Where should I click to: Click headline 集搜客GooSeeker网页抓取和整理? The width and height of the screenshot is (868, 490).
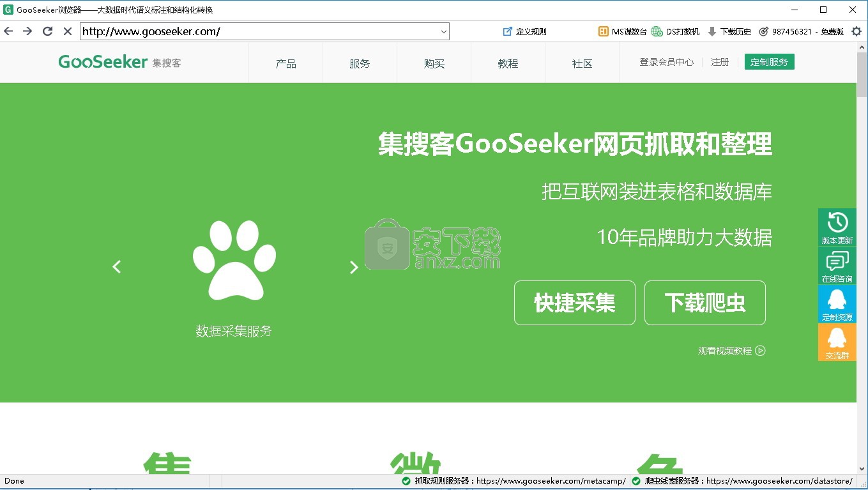click(x=575, y=144)
